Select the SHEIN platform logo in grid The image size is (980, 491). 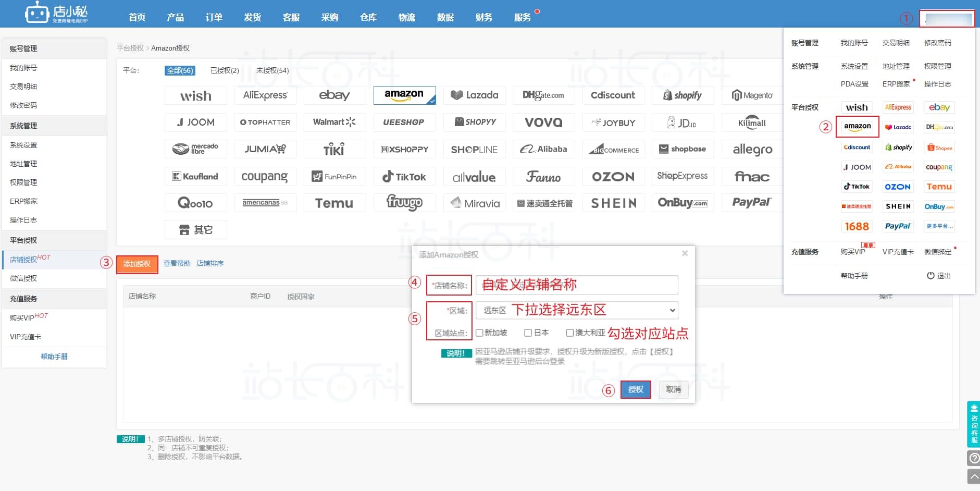(613, 203)
